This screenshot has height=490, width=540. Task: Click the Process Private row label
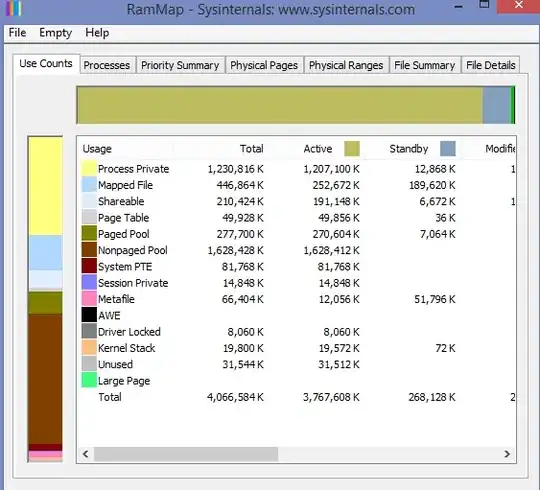(x=134, y=169)
